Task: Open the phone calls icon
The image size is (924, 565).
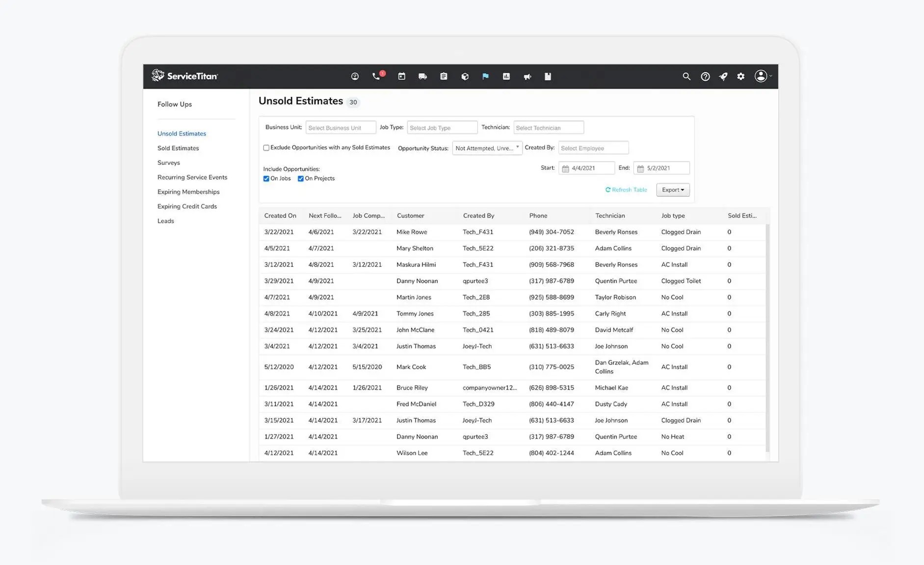Action: click(376, 77)
